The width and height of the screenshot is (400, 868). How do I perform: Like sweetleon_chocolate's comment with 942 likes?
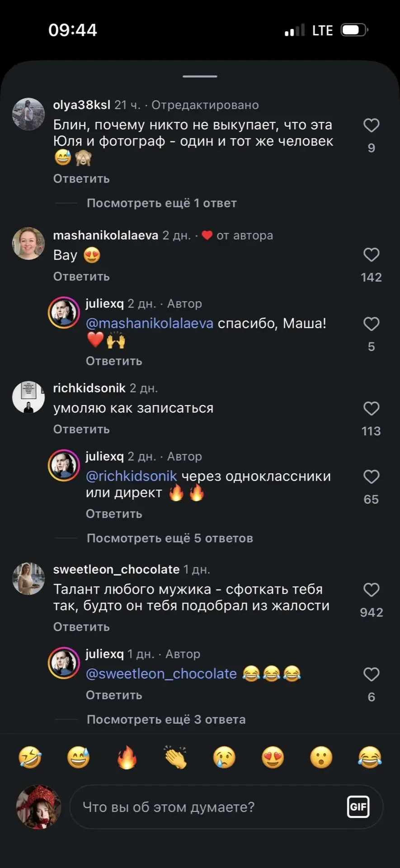tap(371, 590)
